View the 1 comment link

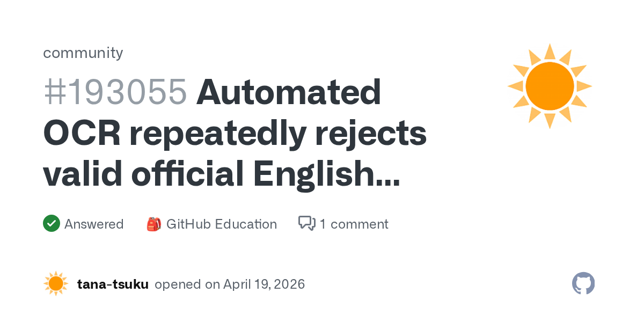(x=354, y=224)
